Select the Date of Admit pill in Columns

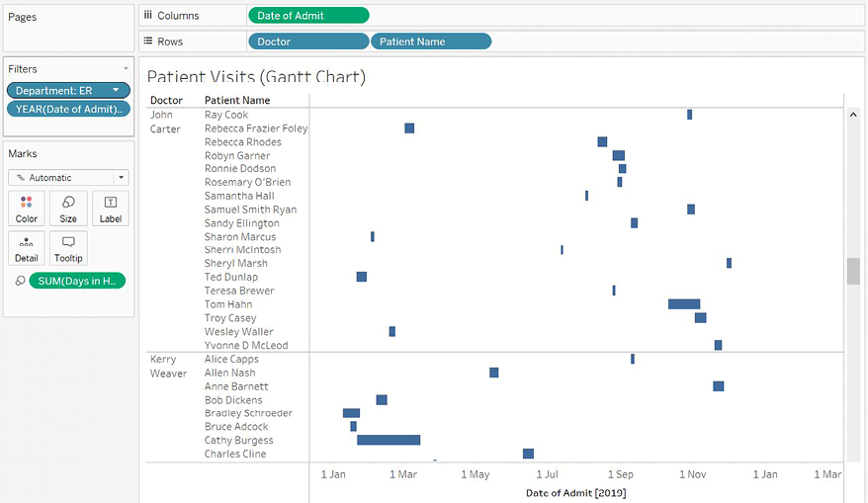(307, 16)
